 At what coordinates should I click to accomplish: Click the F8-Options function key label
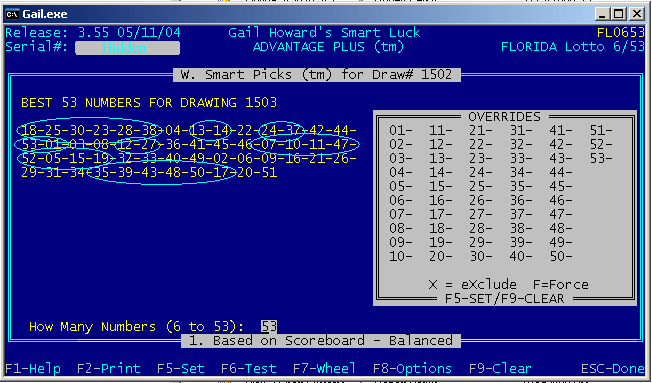pyautogui.click(x=412, y=368)
